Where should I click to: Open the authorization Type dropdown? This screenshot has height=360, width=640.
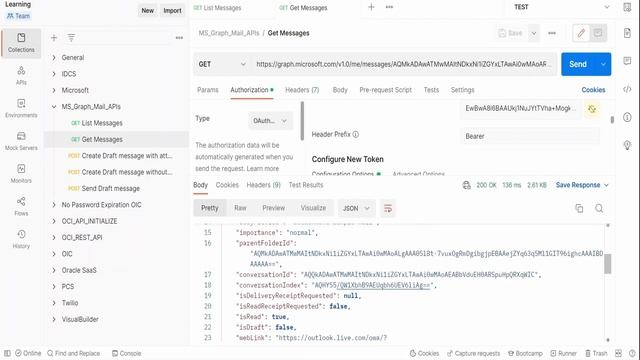point(270,121)
